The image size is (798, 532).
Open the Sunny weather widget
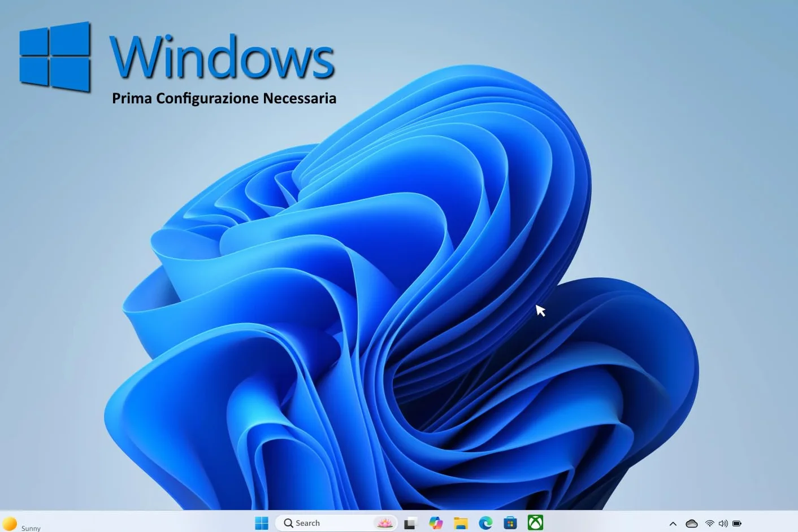(21, 525)
